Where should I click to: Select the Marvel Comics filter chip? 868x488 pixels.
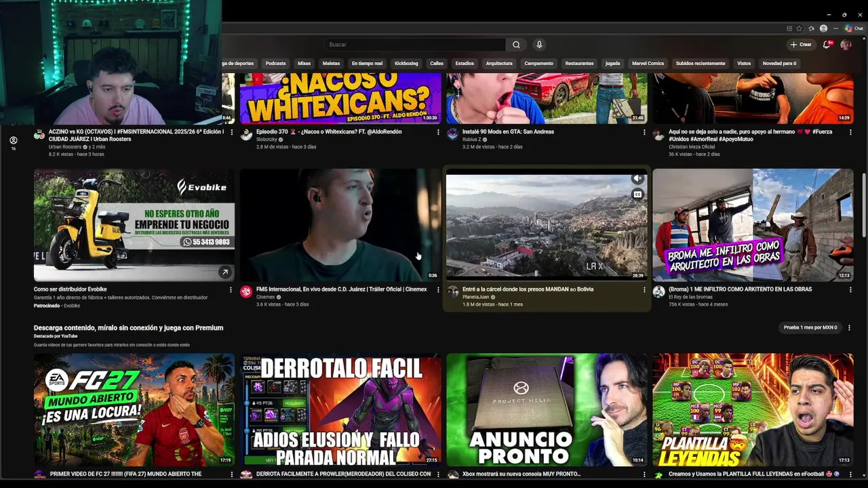648,64
